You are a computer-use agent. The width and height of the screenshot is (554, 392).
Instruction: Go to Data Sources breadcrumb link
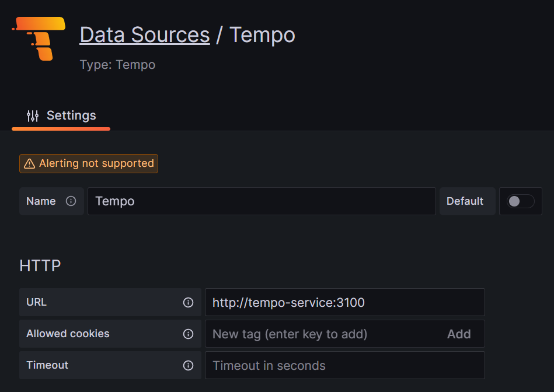[145, 35]
